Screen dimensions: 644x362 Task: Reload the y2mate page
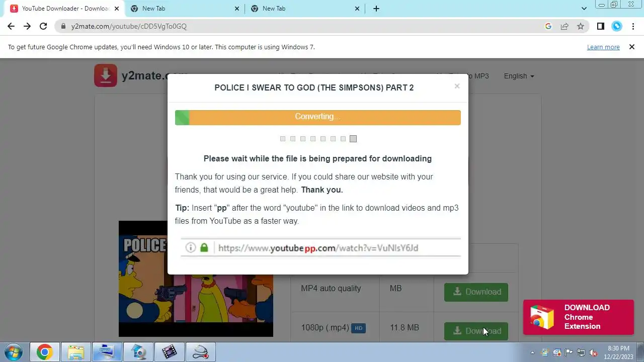coord(43,26)
